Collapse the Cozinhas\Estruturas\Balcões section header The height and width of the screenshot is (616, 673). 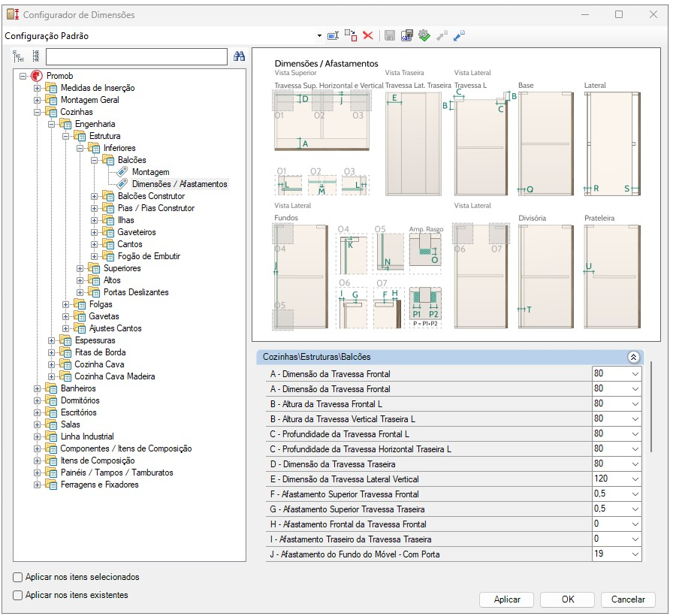click(633, 357)
